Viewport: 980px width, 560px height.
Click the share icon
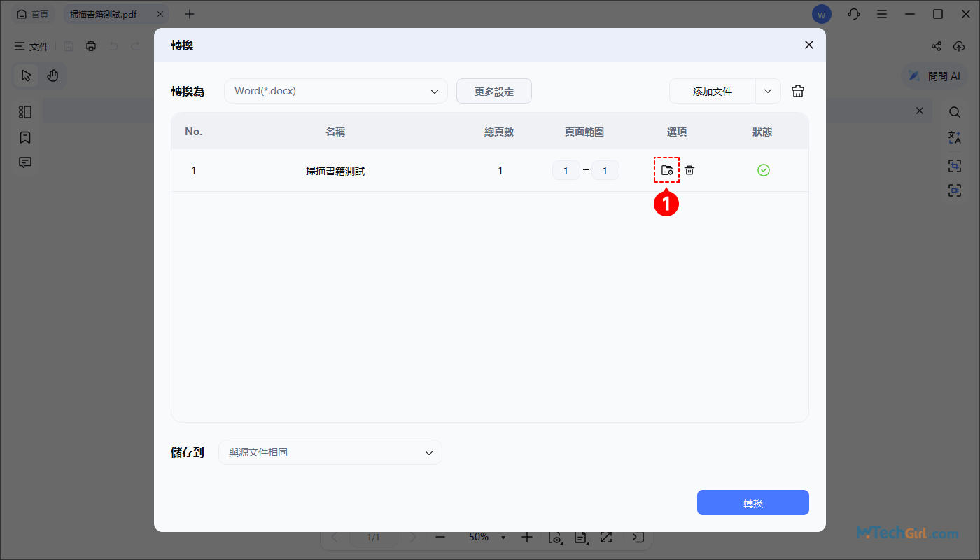(x=937, y=46)
